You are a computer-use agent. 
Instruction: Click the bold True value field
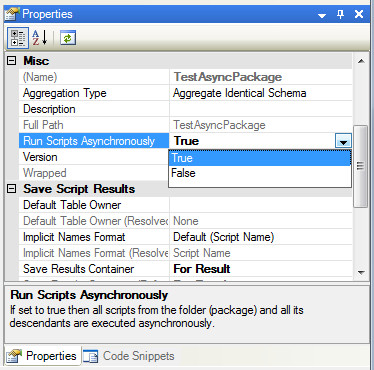click(x=252, y=141)
